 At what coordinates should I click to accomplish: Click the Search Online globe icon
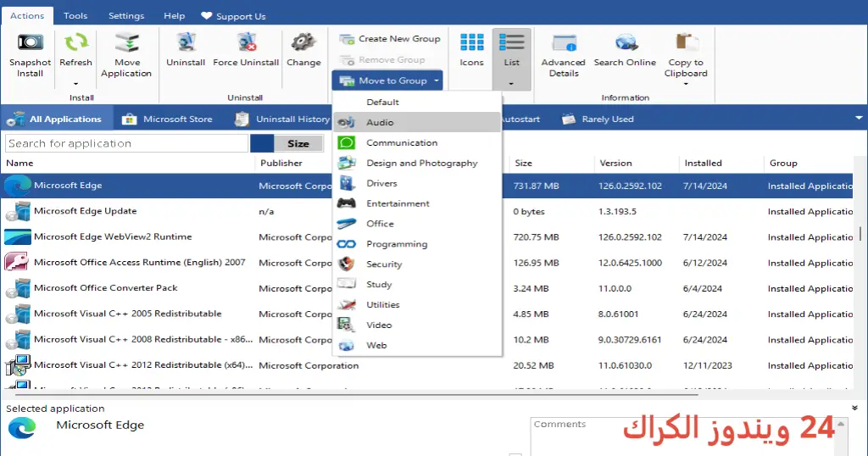pyautogui.click(x=626, y=42)
